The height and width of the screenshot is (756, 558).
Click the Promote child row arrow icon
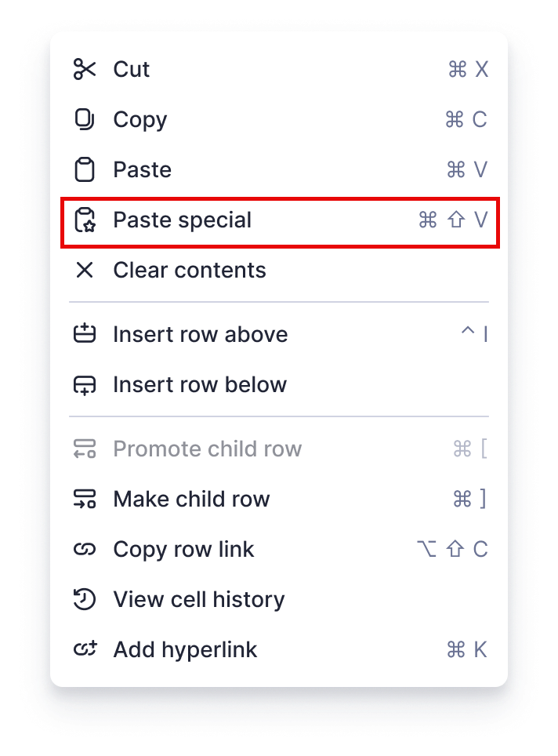tap(86, 449)
